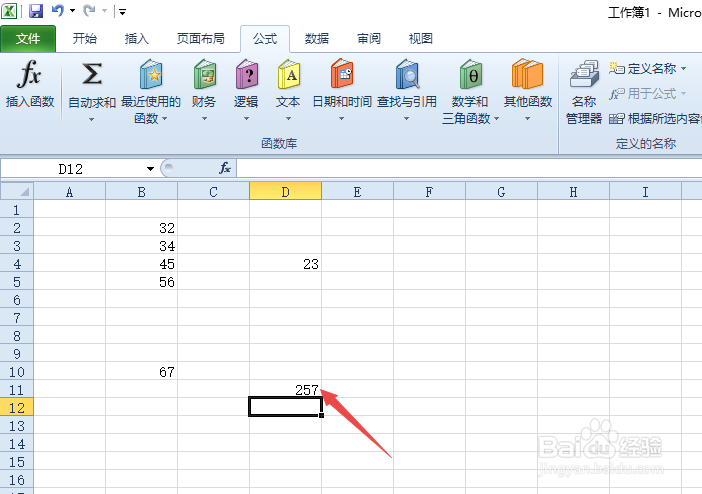Click the Excel application icon
The width and height of the screenshot is (702, 494).
click(9, 11)
